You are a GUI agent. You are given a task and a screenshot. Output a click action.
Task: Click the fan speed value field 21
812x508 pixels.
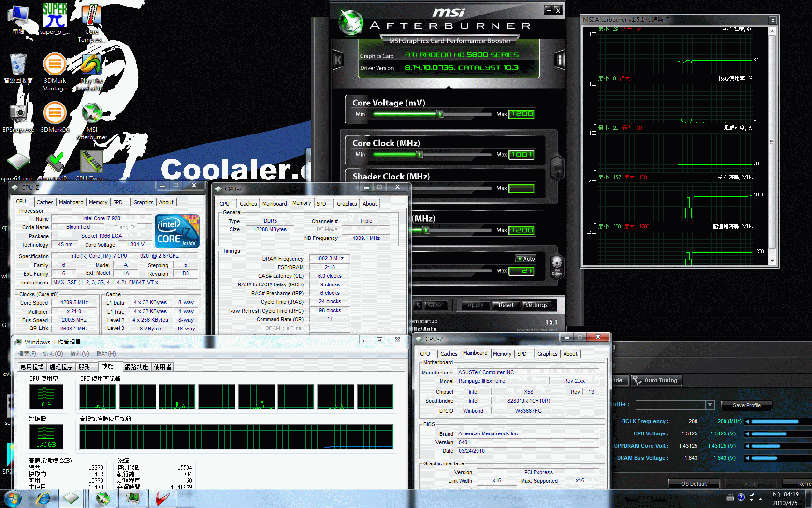pos(522,271)
